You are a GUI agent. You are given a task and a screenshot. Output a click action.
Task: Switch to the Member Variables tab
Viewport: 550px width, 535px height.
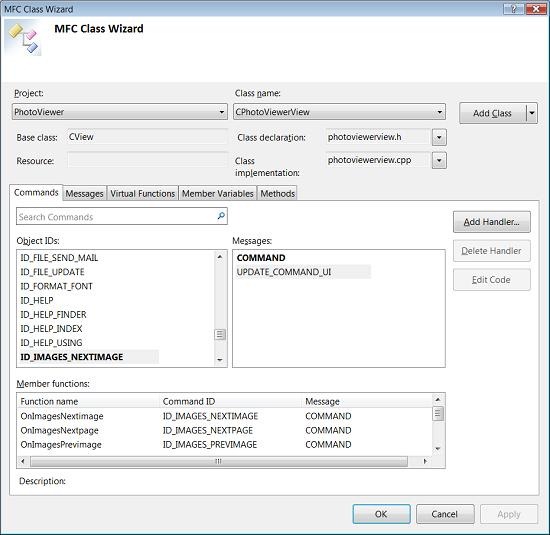click(x=217, y=193)
